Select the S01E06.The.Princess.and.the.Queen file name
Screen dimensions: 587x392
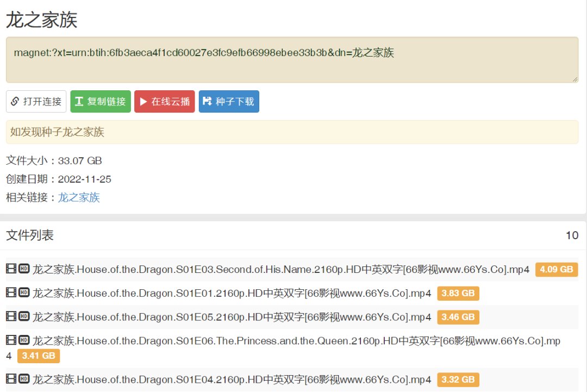(296, 341)
